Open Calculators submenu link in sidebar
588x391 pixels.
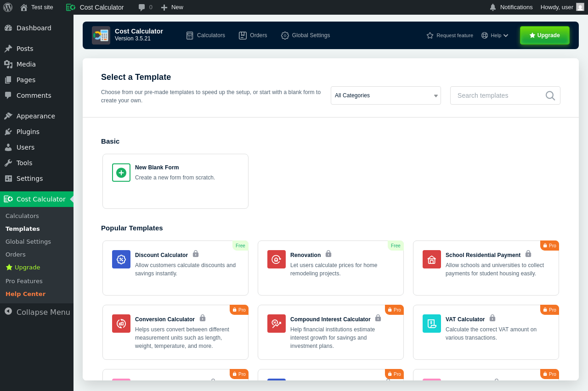pos(22,216)
